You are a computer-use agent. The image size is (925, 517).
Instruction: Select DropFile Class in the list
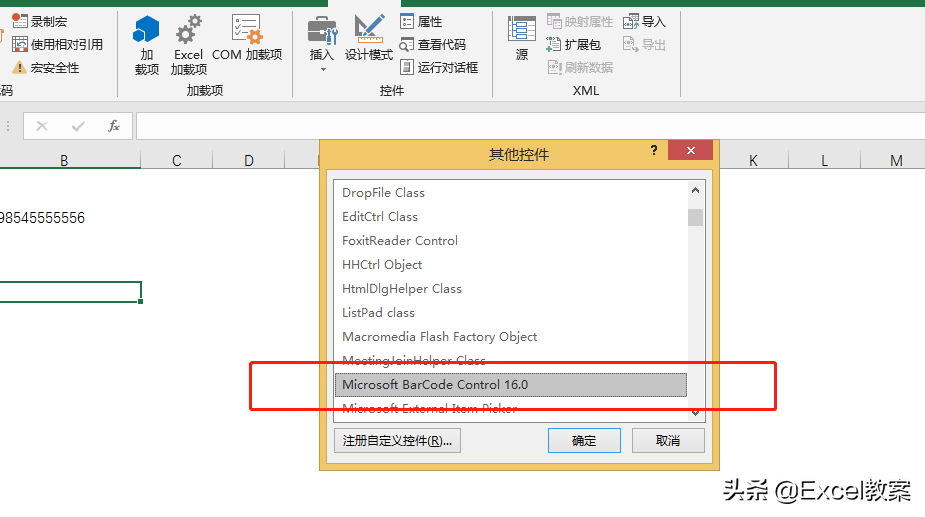[x=511, y=193]
